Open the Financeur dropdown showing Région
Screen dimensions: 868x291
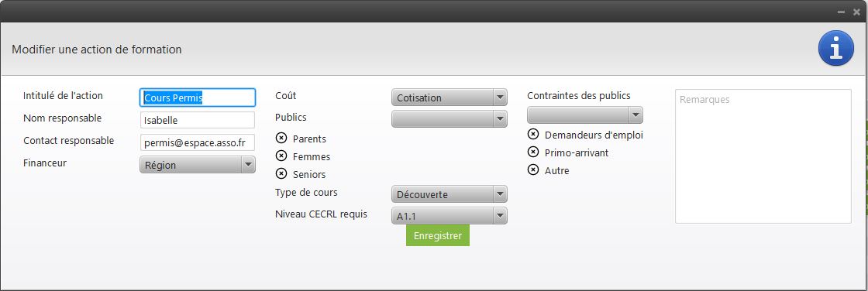pos(198,165)
